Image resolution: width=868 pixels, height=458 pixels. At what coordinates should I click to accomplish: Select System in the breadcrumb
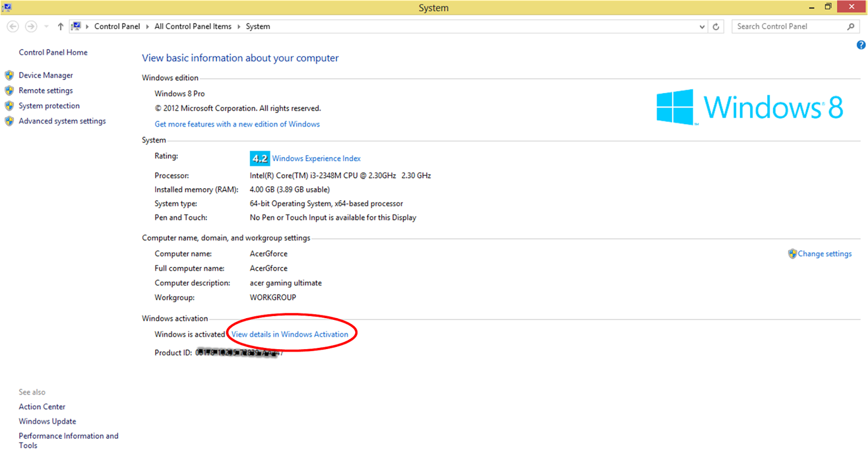(258, 26)
